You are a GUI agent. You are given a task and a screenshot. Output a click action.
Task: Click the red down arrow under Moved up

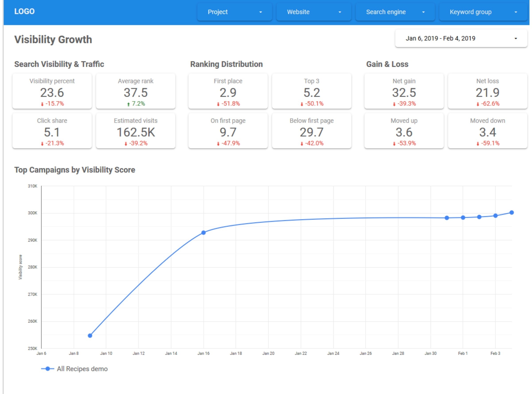point(394,144)
